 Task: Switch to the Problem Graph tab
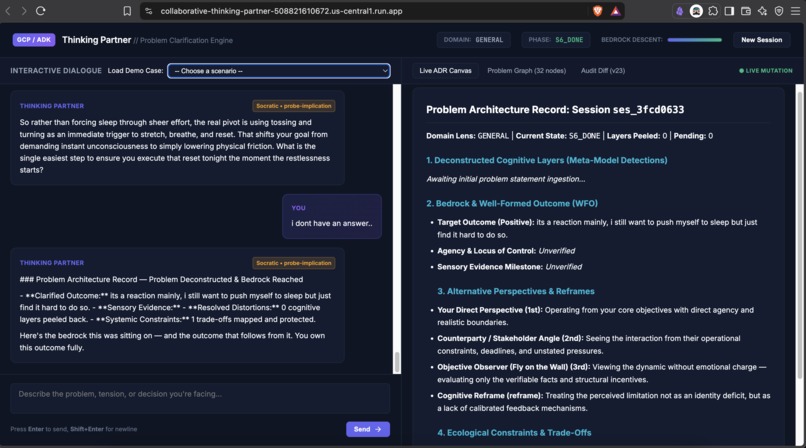(x=526, y=70)
